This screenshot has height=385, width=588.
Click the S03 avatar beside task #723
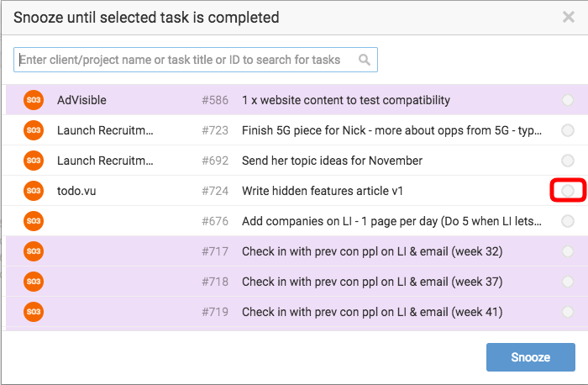tap(34, 130)
